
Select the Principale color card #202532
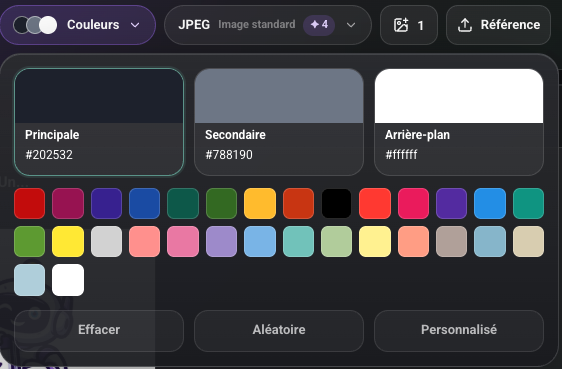pos(99,122)
